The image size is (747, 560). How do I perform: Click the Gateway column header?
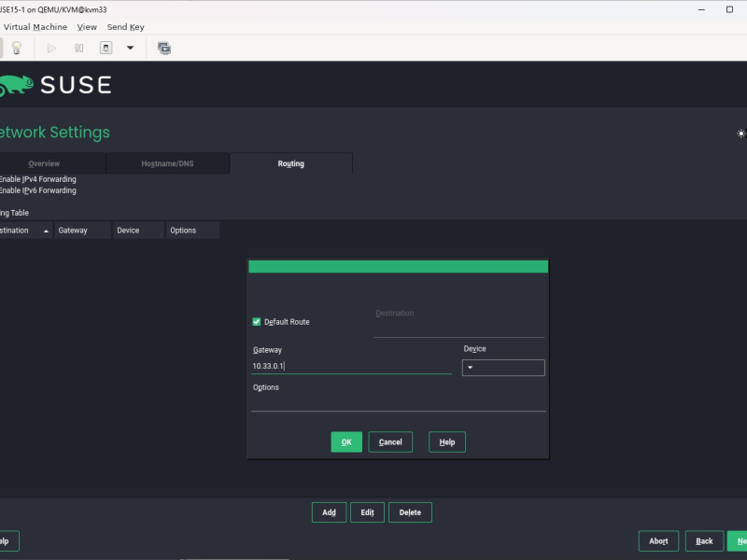83,231
